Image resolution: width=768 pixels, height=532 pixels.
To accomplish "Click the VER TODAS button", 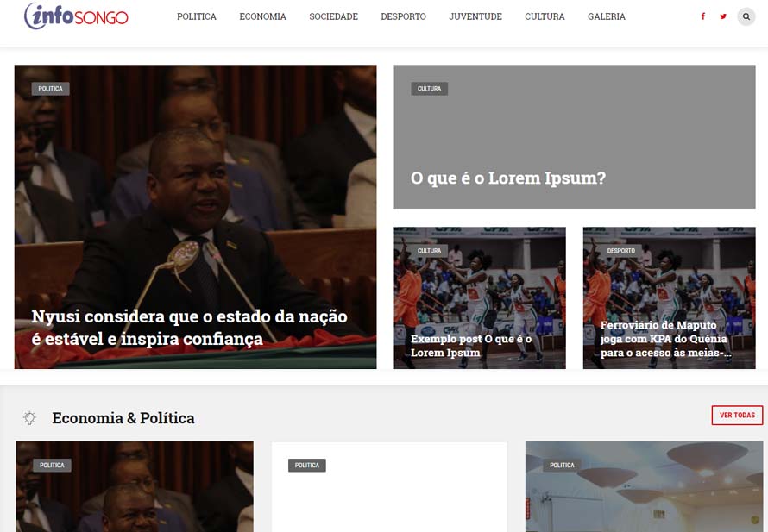I will [x=737, y=415].
